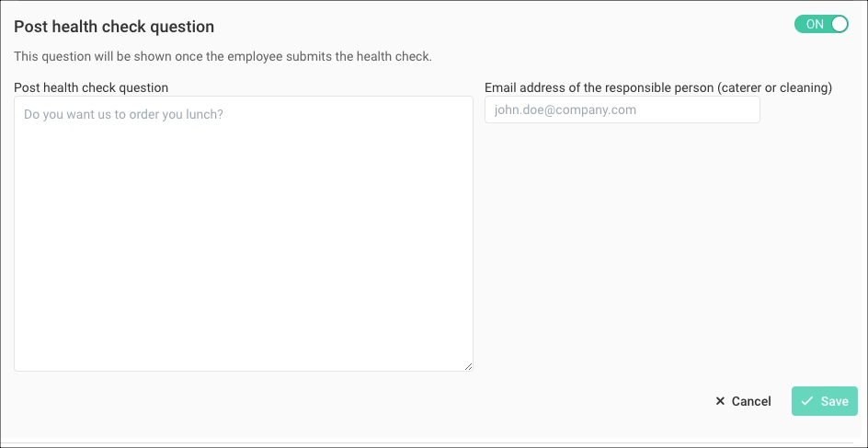Cancel the post health check changes
The image size is (868, 448).
(x=743, y=401)
